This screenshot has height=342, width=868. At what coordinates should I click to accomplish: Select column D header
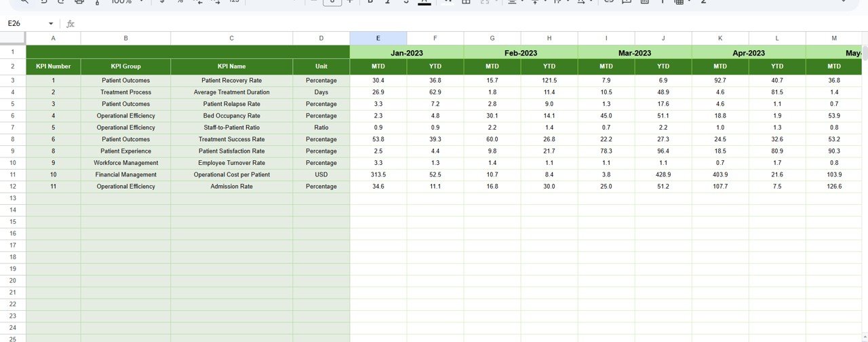click(321, 39)
